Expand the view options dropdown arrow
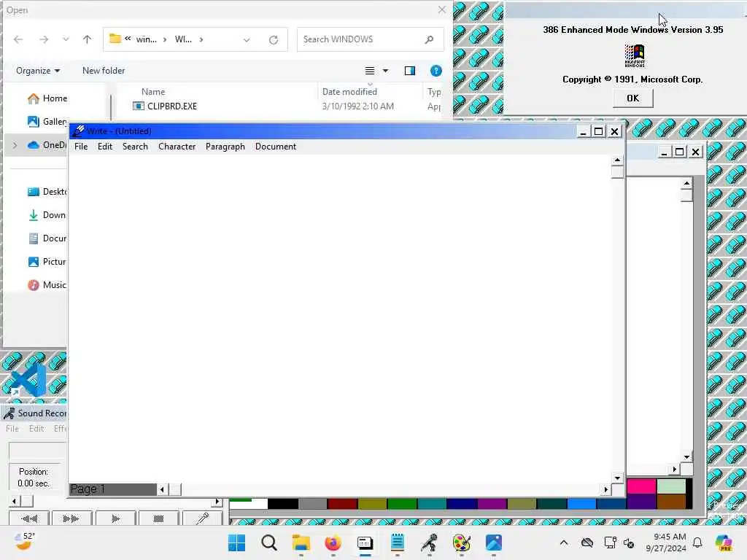The height and width of the screenshot is (560, 747). pyautogui.click(x=385, y=71)
